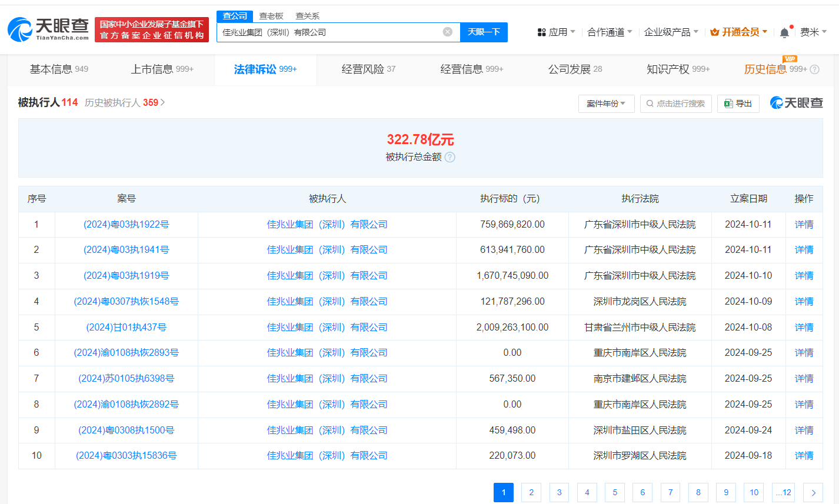Click 佳兆业集团 company link in row 5

click(x=327, y=328)
